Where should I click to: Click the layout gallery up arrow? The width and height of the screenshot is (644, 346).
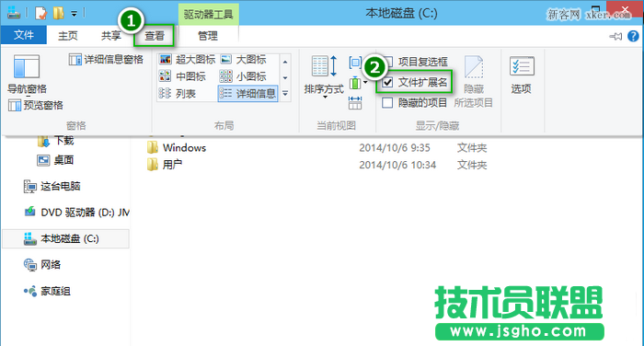pyautogui.click(x=285, y=62)
